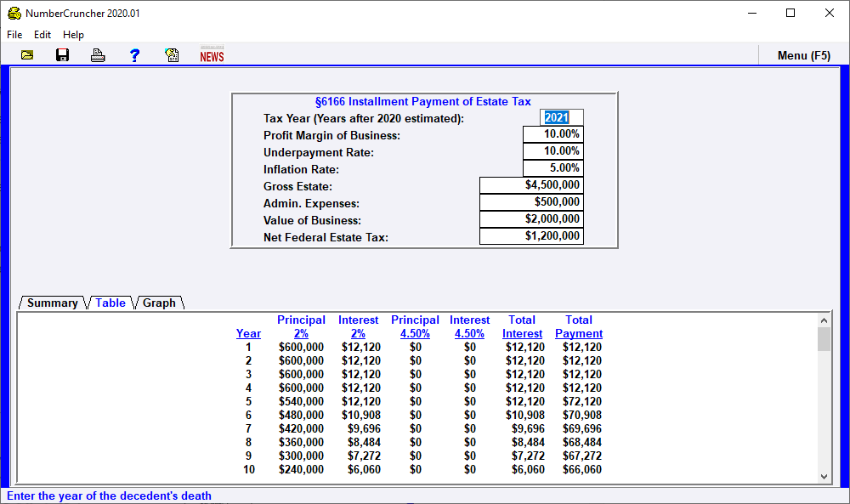Click the Interest 2% column header
The height and width of the screenshot is (504, 850).
click(359, 326)
